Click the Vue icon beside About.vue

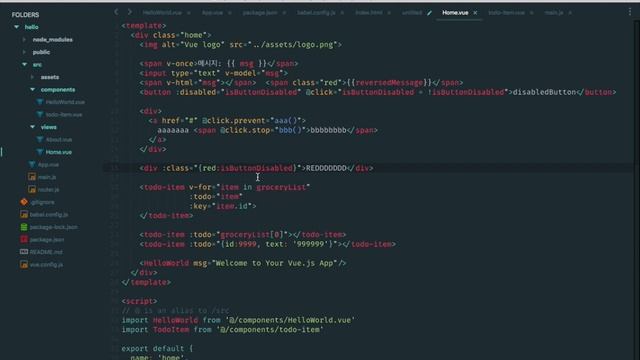(x=40, y=140)
